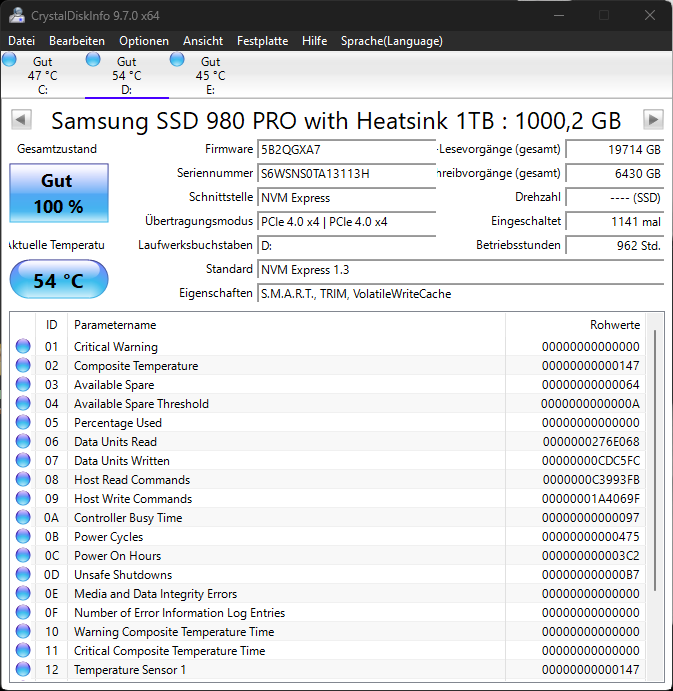Screen dimensions: 673x691
Task: Click the serial number field S6WSNS0TA13113H
Action: pos(346,174)
